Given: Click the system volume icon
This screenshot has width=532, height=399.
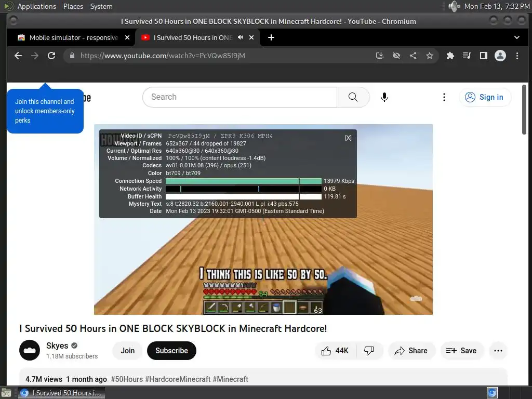Looking at the screenshot, I should click(454, 6).
